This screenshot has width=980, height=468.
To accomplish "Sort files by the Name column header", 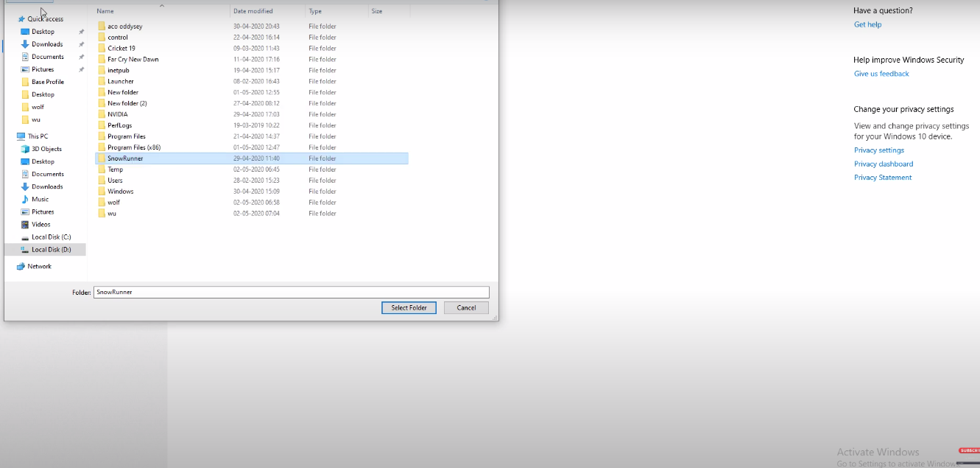I will click(105, 11).
